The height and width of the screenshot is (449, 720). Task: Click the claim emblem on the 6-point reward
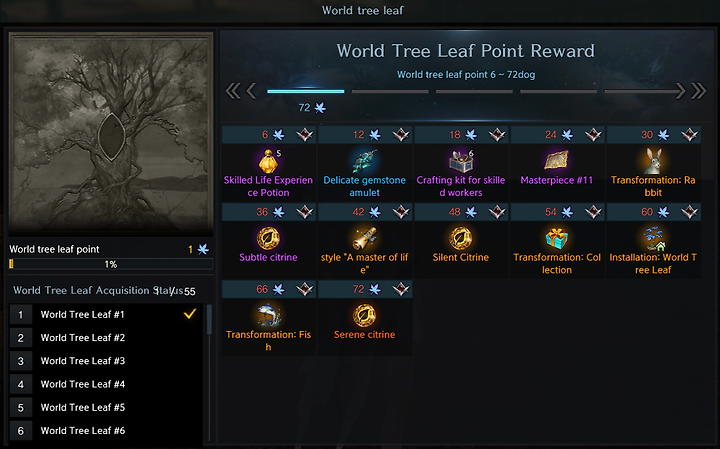[304, 135]
